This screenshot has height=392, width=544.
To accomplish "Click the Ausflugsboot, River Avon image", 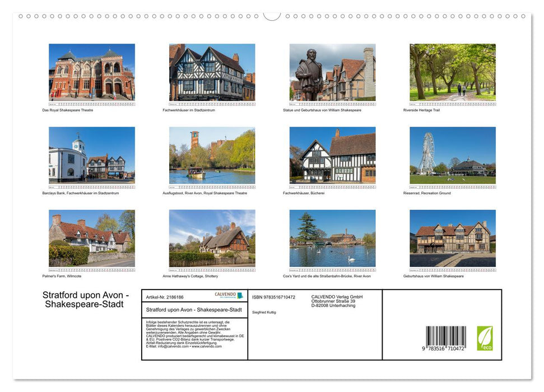I will click(x=212, y=156).
